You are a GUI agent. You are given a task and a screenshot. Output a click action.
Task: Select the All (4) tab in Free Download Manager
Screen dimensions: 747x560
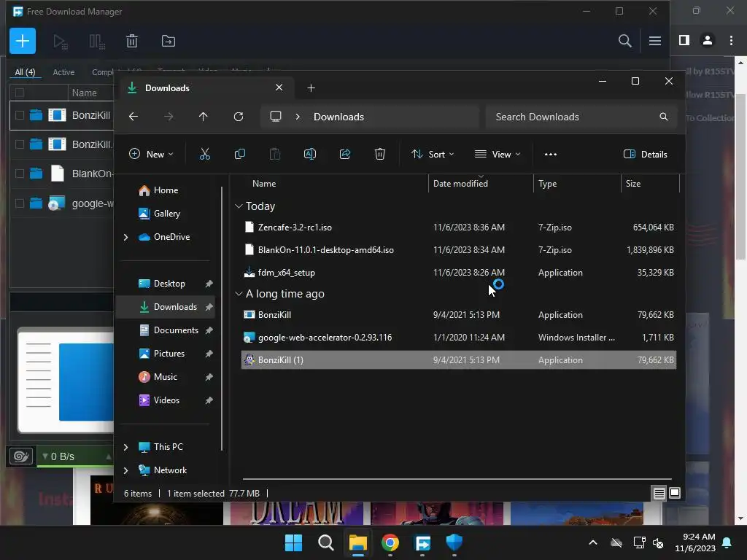[25, 72]
